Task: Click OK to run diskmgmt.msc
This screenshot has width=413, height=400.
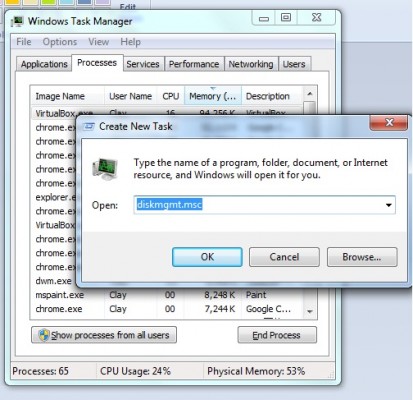Action: pyautogui.click(x=207, y=257)
